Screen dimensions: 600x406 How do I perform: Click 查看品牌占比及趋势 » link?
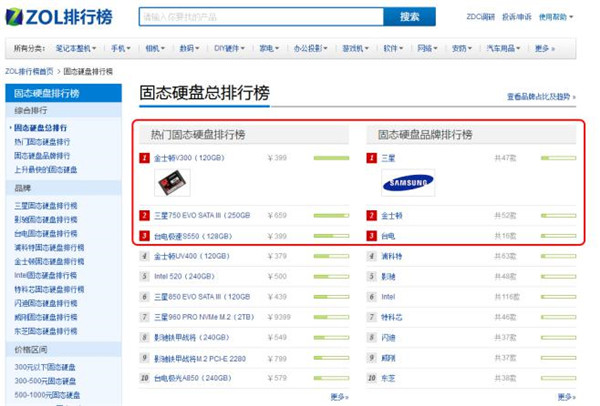pyautogui.click(x=541, y=97)
